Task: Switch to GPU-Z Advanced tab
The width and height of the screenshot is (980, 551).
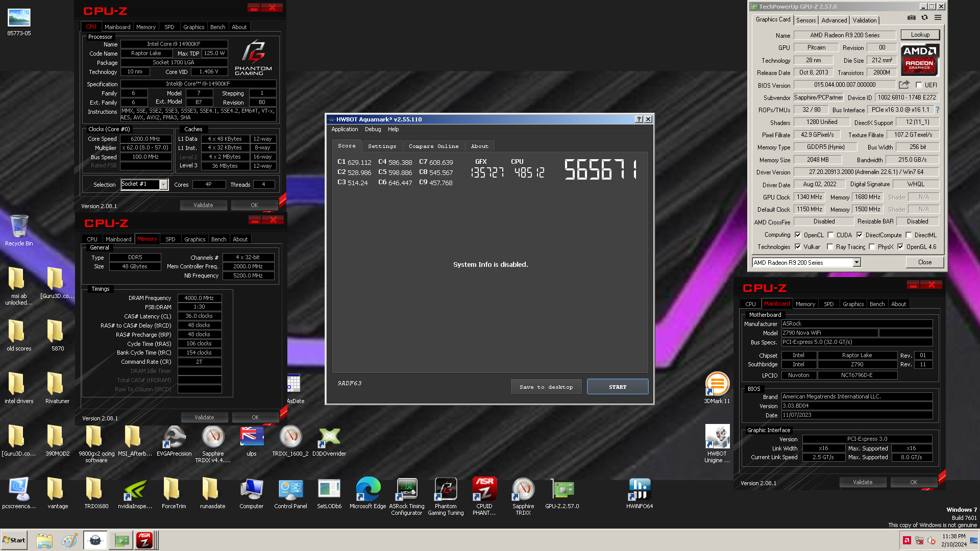Action: pyautogui.click(x=834, y=20)
